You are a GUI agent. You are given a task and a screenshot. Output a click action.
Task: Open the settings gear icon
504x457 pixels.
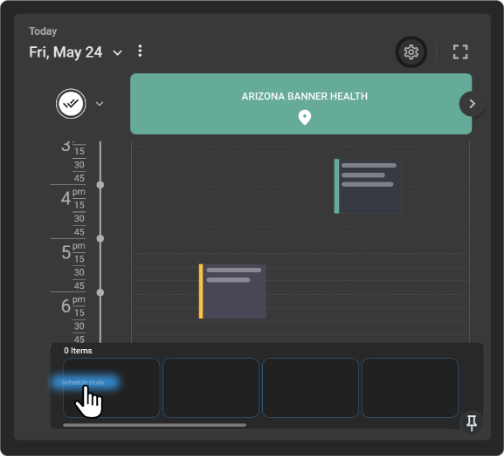tap(411, 52)
